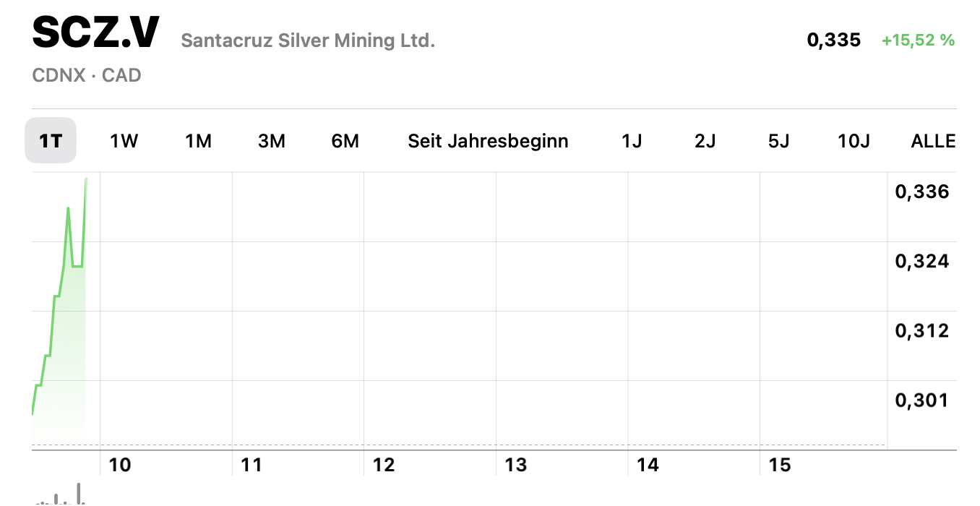The height and width of the screenshot is (506, 980).
Task: Click the current price 0,335
Action: (x=834, y=40)
